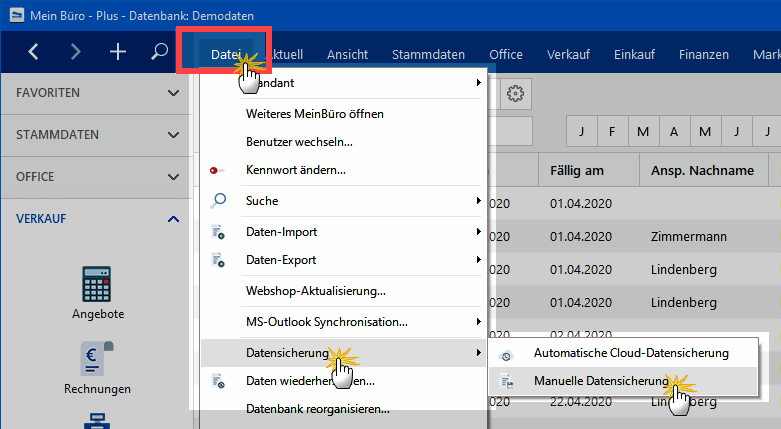Viewport: 781px width, 429px height.
Task: Click the Mein Büro app icon
Action: (16, 15)
